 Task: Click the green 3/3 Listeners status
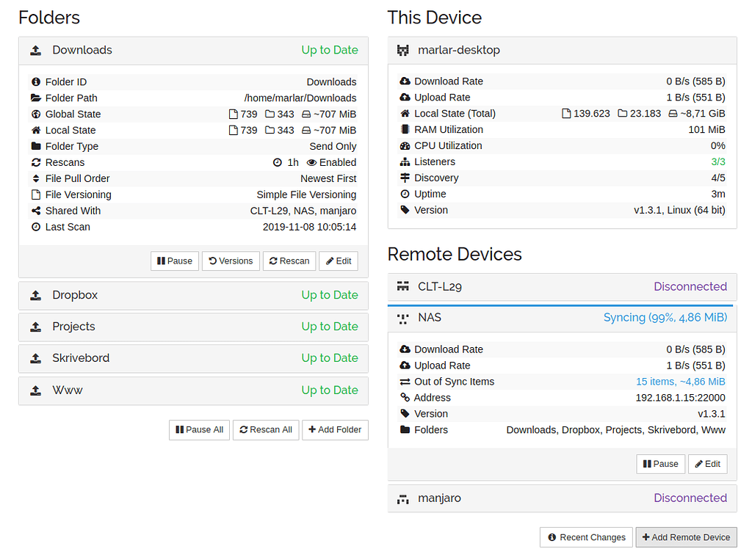pyautogui.click(x=717, y=162)
